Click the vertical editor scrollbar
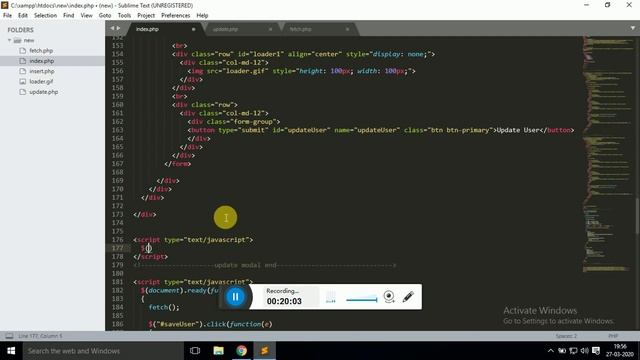 click(637, 216)
